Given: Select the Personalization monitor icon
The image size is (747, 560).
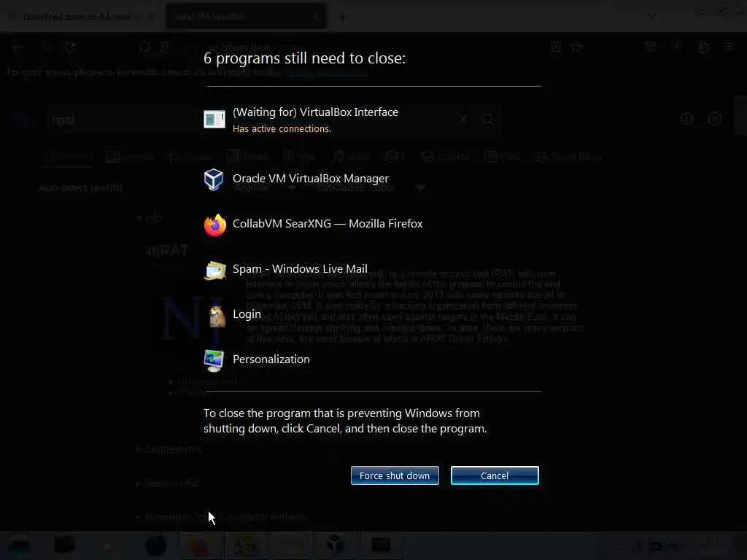Looking at the screenshot, I should pyautogui.click(x=214, y=360).
